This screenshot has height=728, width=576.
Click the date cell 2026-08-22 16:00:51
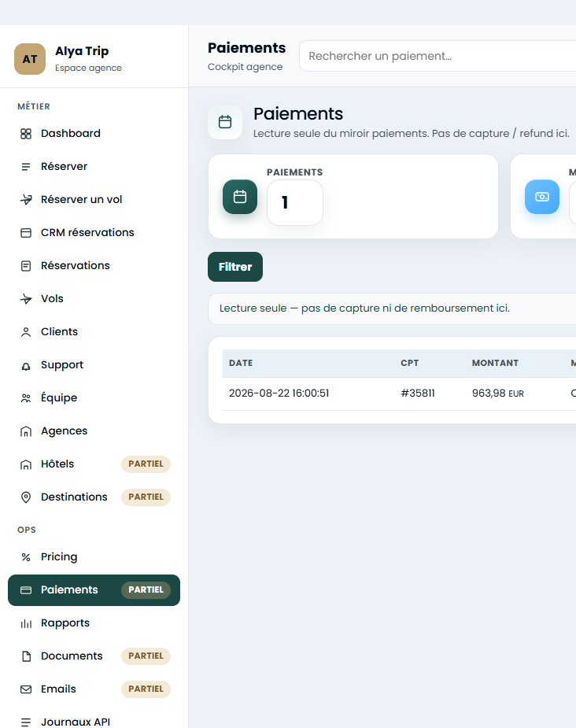(x=279, y=394)
